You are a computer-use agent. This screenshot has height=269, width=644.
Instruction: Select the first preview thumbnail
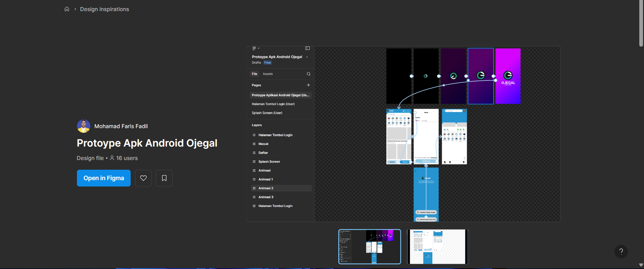click(x=370, y=247)
